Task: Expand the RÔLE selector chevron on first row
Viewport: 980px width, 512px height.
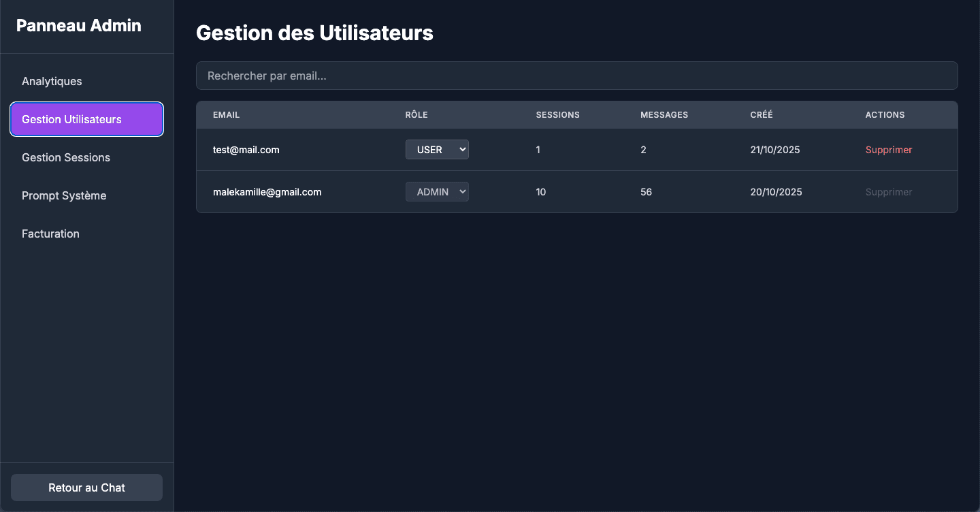Action: [461, 149]
